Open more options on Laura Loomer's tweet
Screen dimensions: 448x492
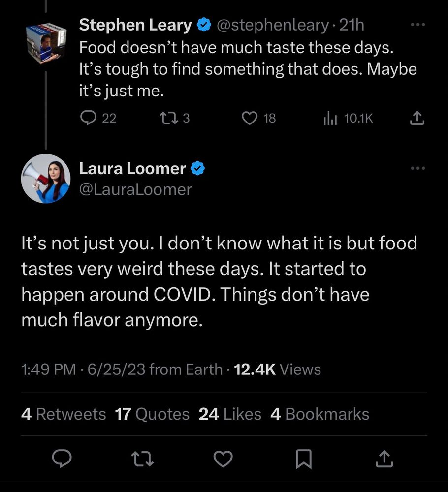(x=418, y=168)
